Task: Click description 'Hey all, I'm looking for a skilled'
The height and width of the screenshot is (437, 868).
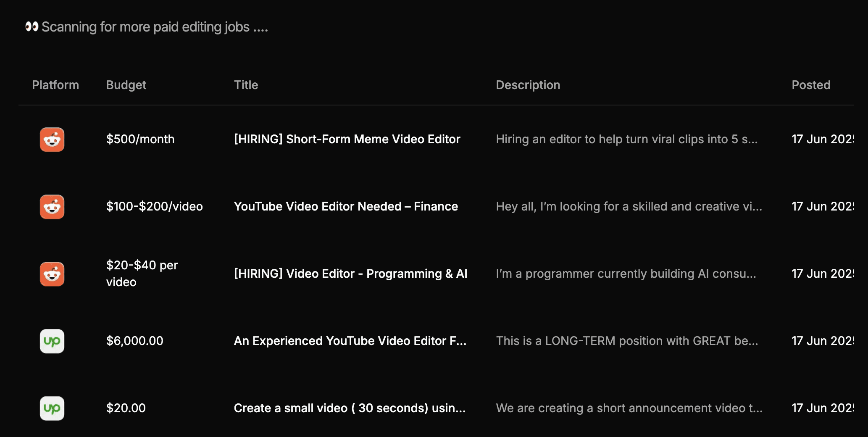Action: (x=629, y=206)
